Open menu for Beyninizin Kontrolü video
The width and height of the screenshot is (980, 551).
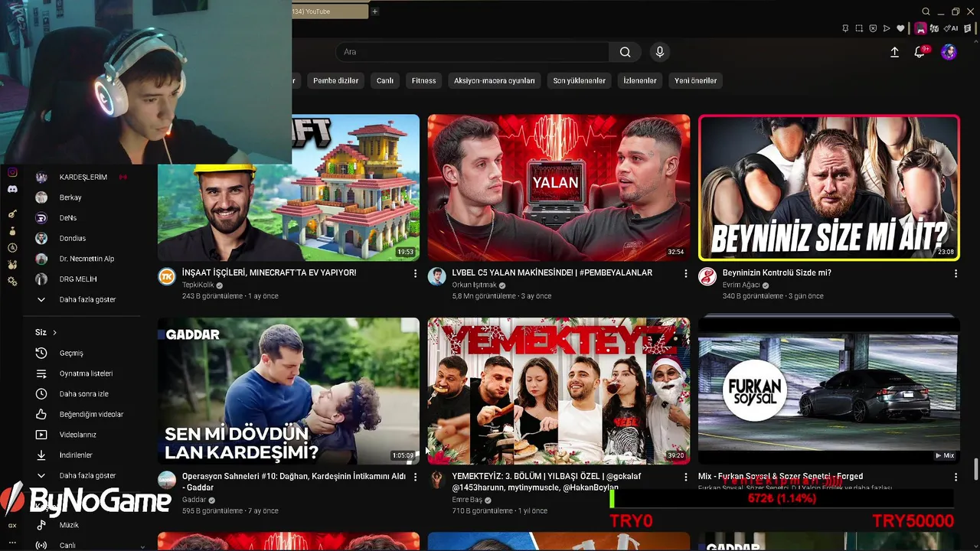click(x=955, y=273)
